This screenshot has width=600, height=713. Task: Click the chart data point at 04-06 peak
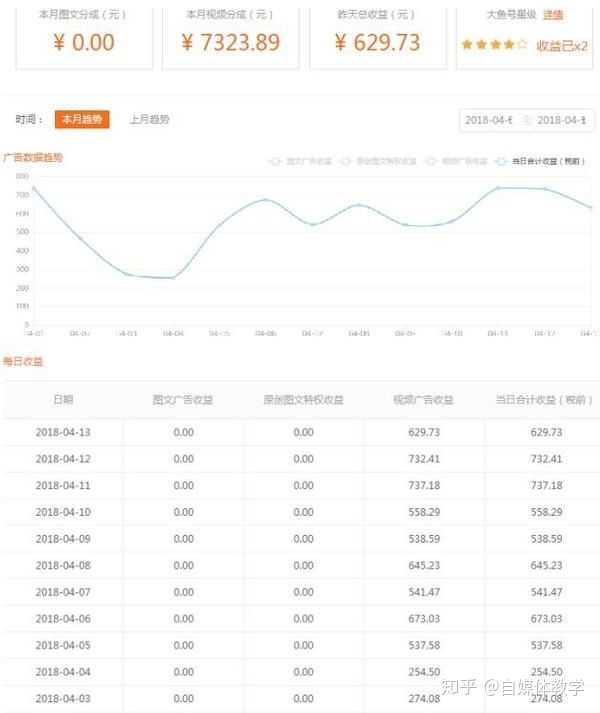point(266,200)
